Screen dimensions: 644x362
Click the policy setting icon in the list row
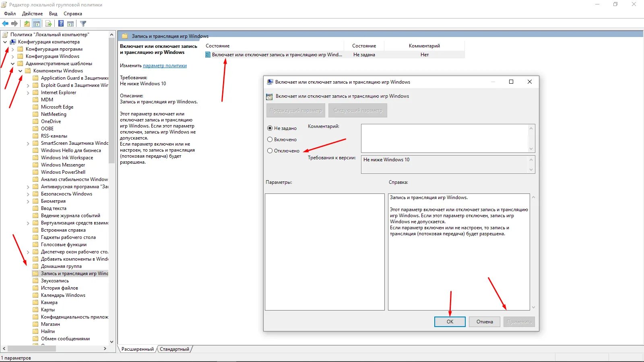[208, 55]
